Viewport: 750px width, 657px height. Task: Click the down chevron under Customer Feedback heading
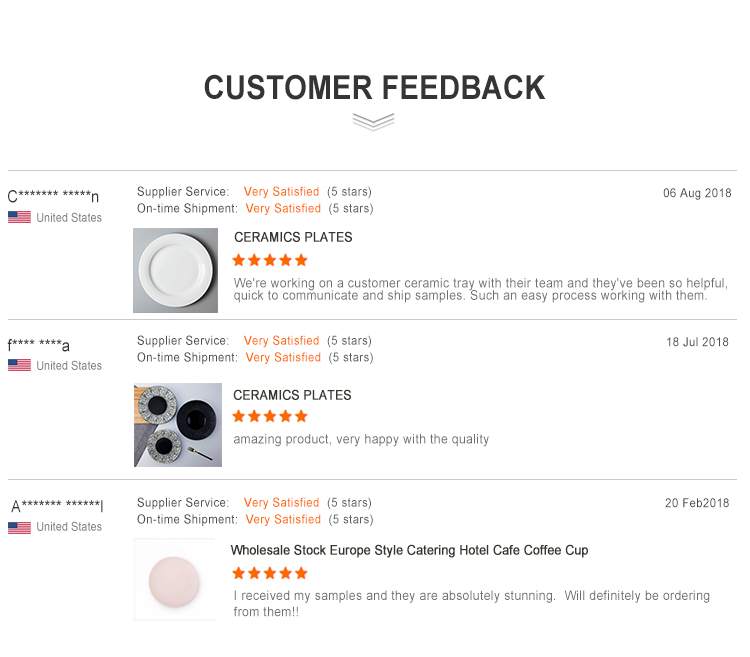click(373, 122)
